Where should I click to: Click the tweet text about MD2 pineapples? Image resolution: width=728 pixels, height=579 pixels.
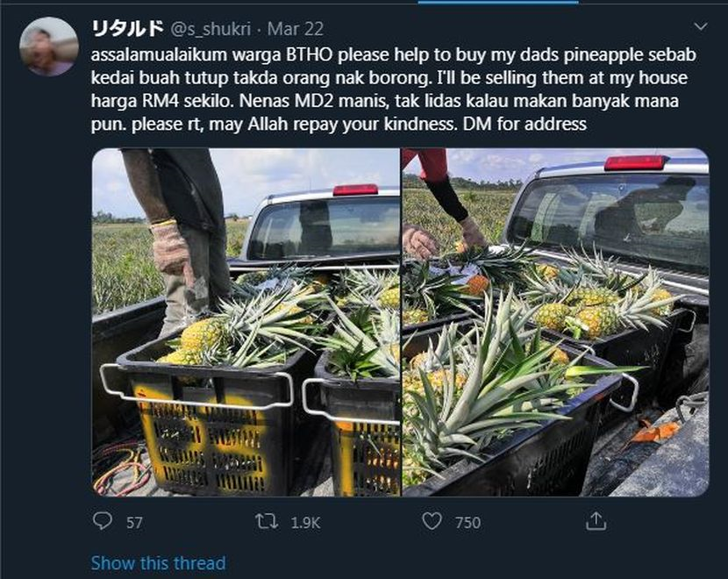pyautogui.click(x=393, y=89)
